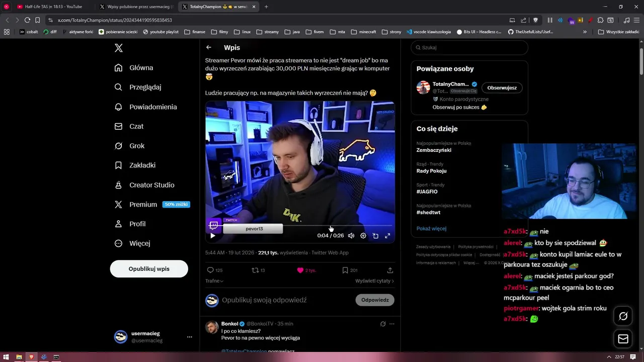This screenshot has width=644, height=362.
Task: Open Windows Start menu
Action: [x=6, y=357]
